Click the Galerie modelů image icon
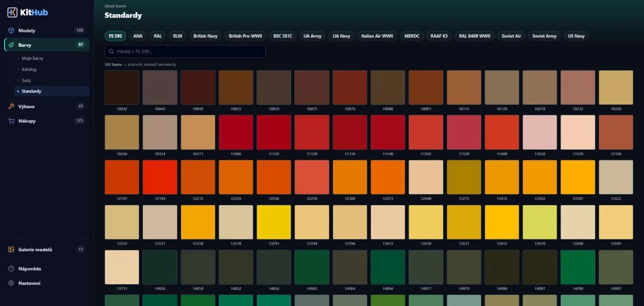 [11, 250]
